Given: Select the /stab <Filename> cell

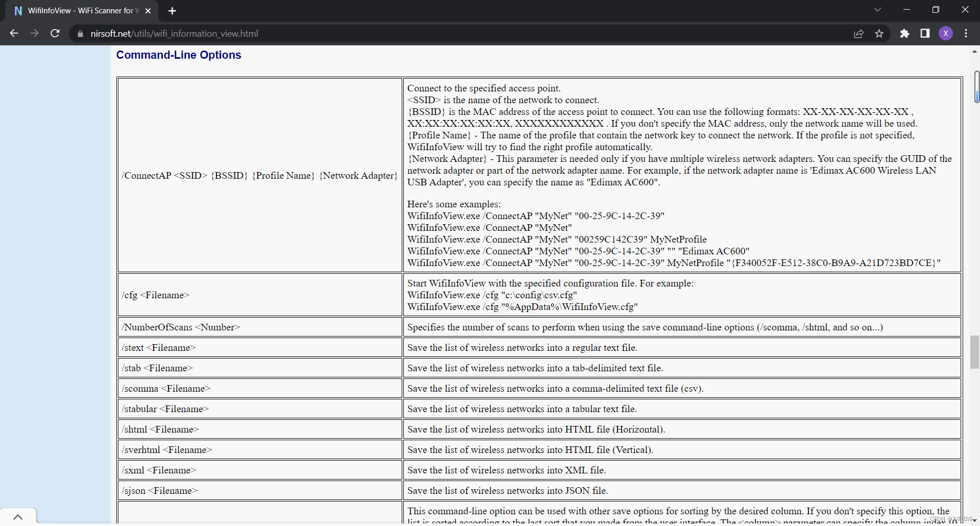Looking at the screenshot, I should (260, 368).
